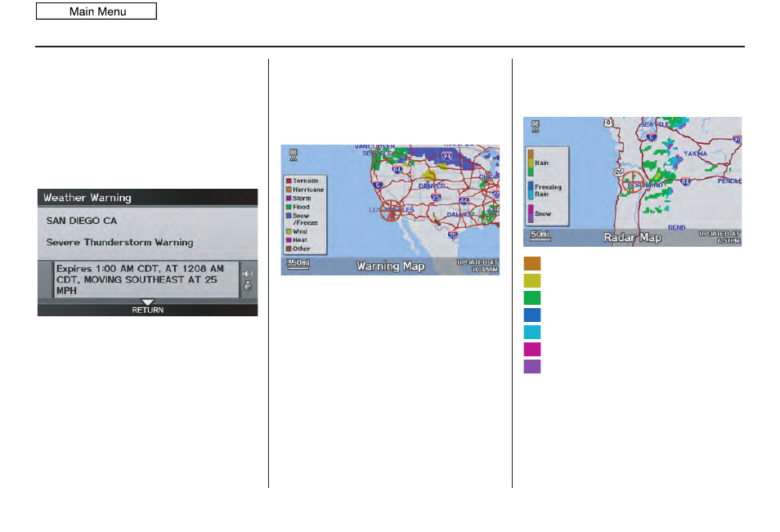Click the Main Menu button
This screenshot has width=780, height=532.
tap(96, 11)
